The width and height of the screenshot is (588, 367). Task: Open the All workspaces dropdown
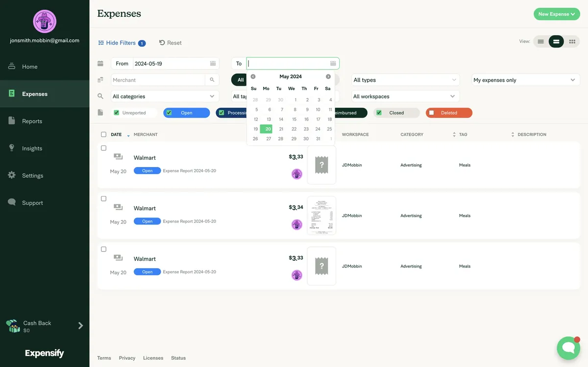[x=406, y=97]
